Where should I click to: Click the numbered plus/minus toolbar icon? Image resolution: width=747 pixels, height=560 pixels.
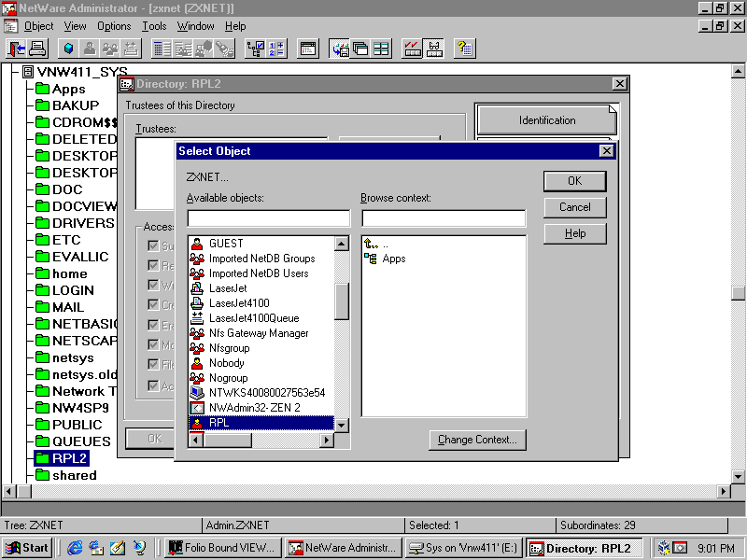pos(275,49)
